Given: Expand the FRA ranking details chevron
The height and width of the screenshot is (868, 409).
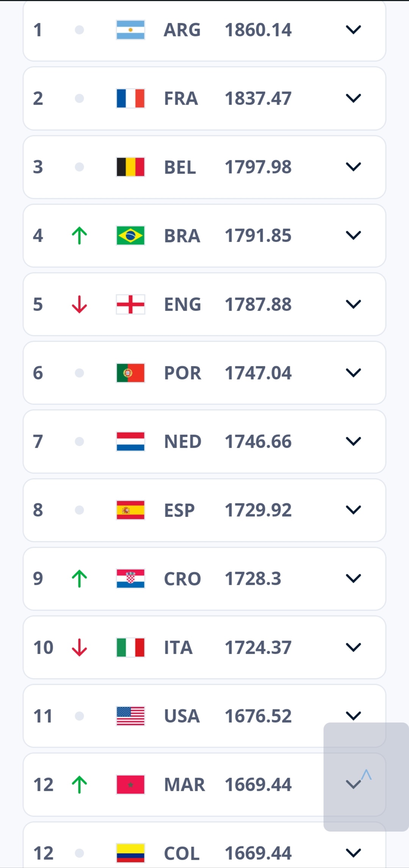Looking at the screenshot, I should tap(353, 98).
